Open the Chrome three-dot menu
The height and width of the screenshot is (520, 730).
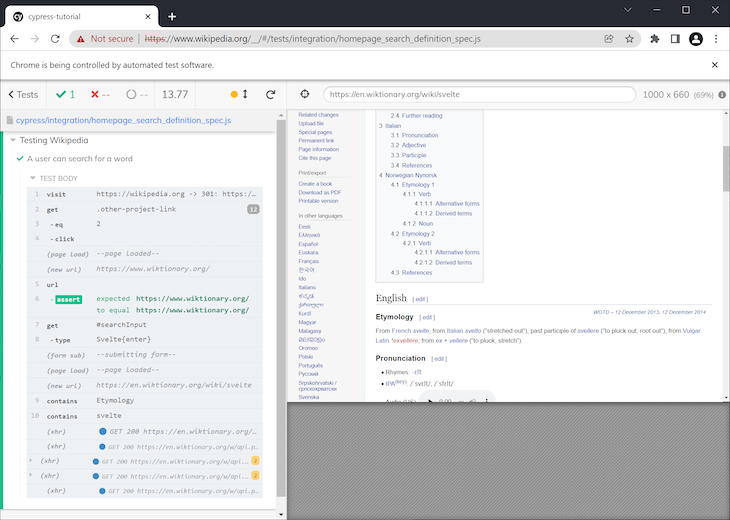click(x=716, y=39)
